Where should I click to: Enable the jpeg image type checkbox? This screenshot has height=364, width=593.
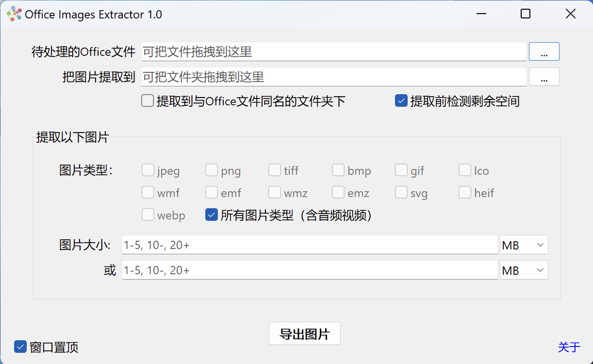[x=148, y=170]
